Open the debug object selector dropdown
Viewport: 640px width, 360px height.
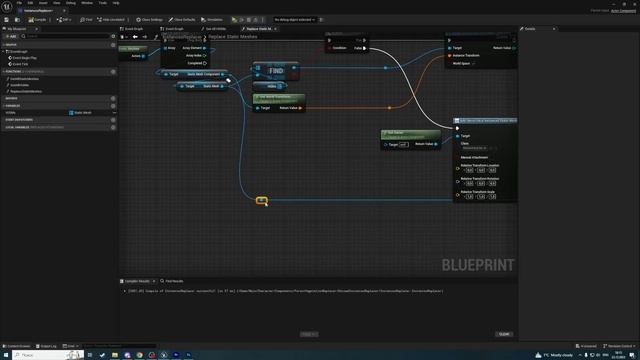tap(295, 20)
